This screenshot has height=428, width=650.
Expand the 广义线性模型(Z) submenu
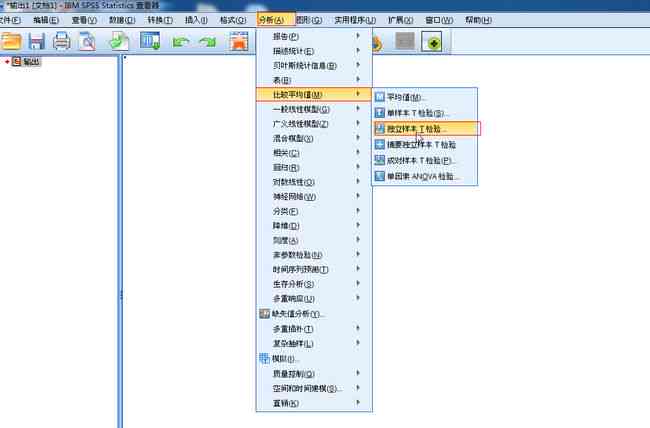314,124
